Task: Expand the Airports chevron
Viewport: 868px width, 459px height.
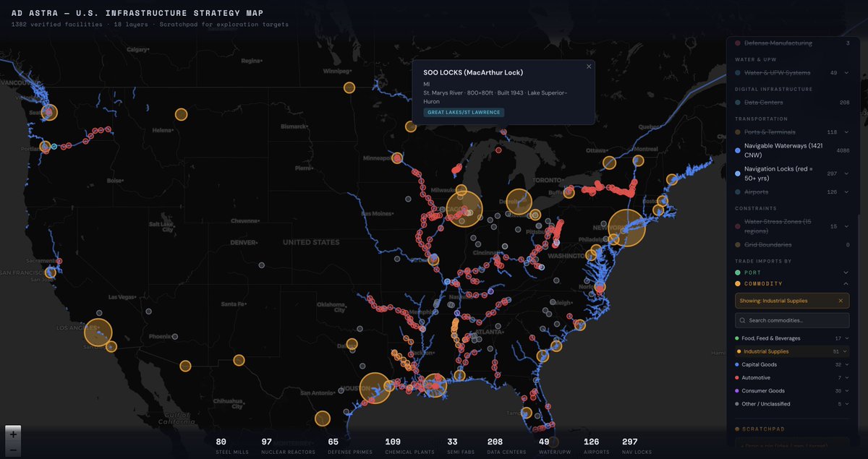Action: [846, 192]
